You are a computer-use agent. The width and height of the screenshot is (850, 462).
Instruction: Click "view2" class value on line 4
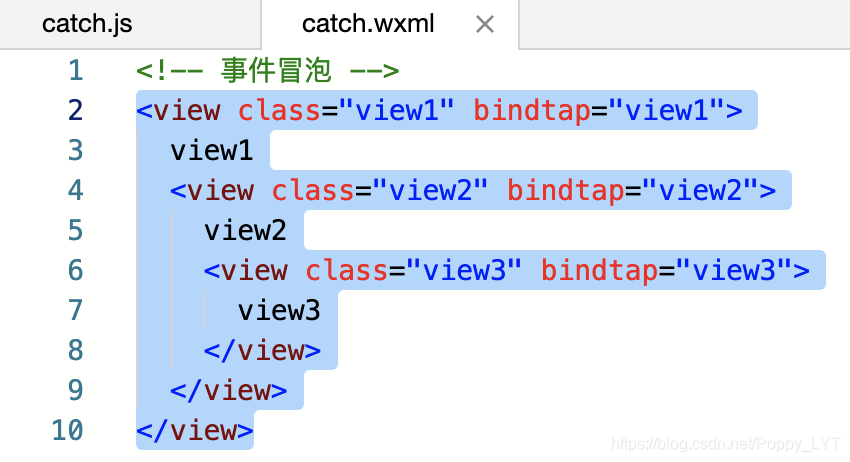(432, 191)
